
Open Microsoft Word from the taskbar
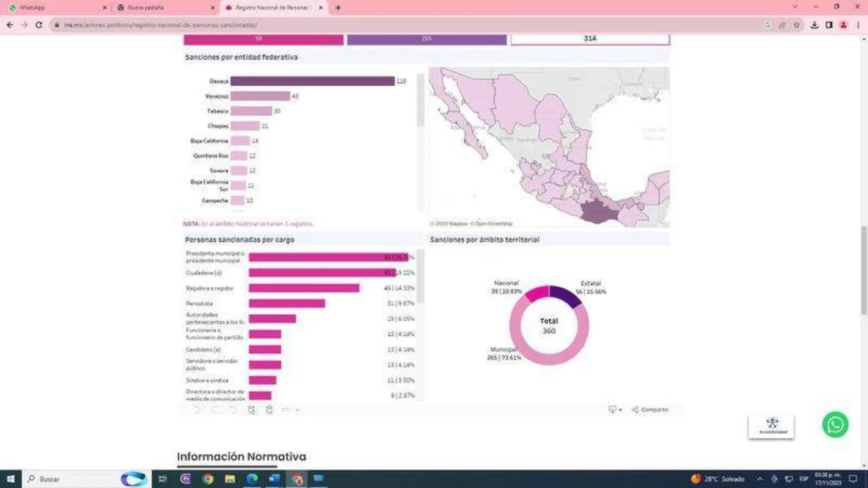pyautogui.click(x=274, y=479)
